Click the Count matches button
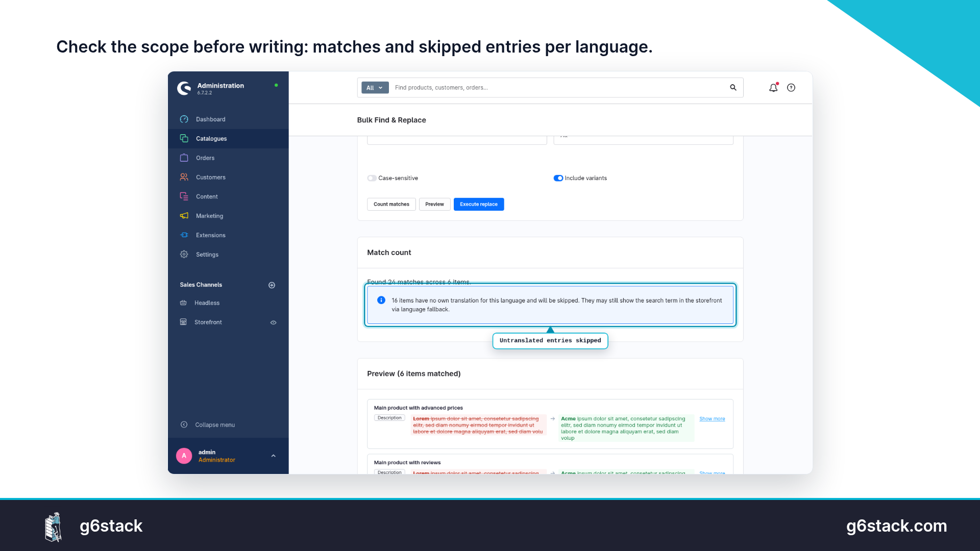 (x=391, y=204)
